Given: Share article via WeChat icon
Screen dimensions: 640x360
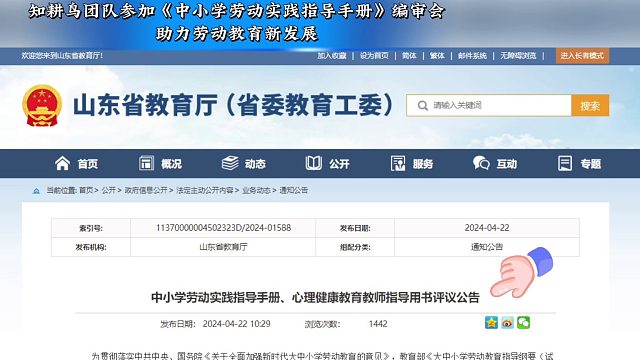Looking at the screenshot, I should [x=523, y=322].
